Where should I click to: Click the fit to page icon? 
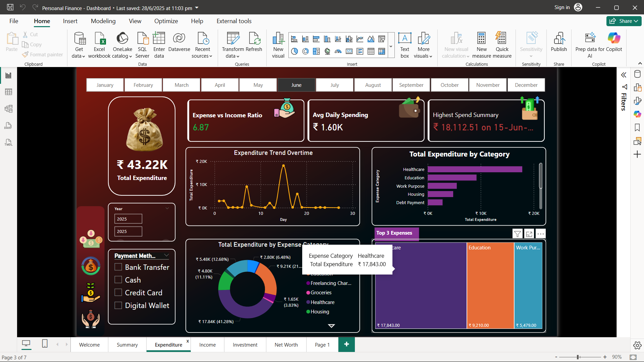click(x=633, y=357)
